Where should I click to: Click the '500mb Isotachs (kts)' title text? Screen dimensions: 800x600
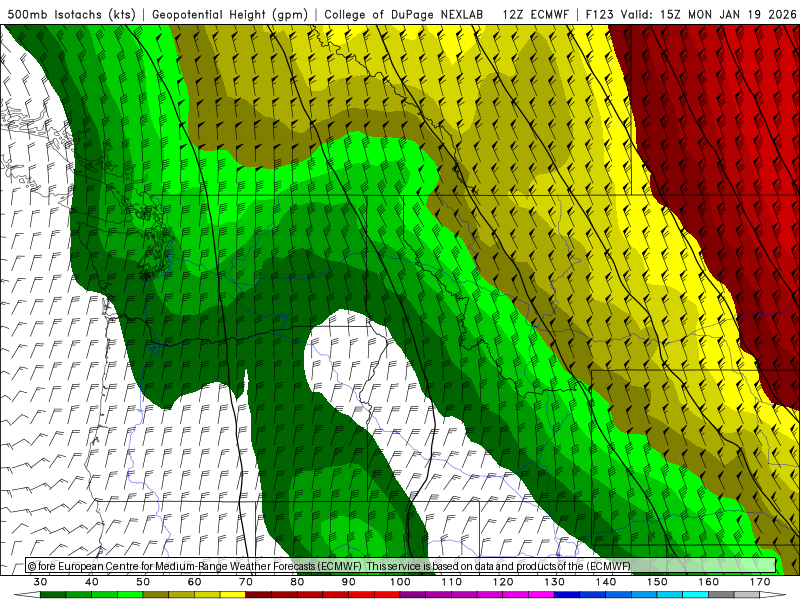(71, 15)
